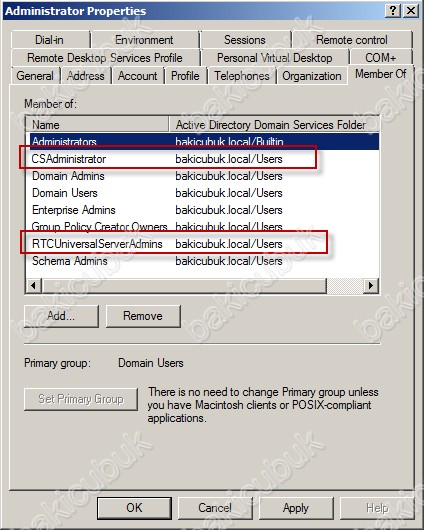Select the RTCUniversalServerAdmins group row
424x530 pixels.
point(202,244)
